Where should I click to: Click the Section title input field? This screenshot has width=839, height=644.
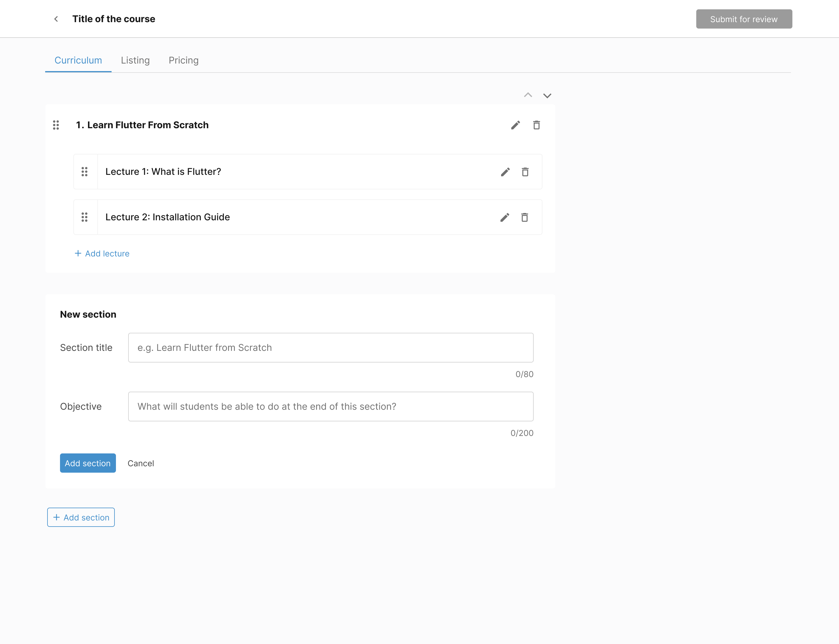tap(330, 347)
